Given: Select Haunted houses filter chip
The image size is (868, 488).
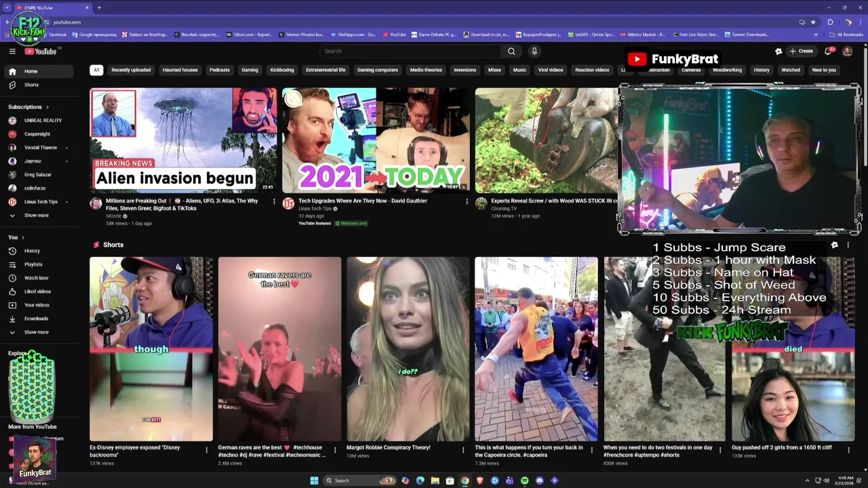Looking at the screenshot, I should (x=180, y=70).
